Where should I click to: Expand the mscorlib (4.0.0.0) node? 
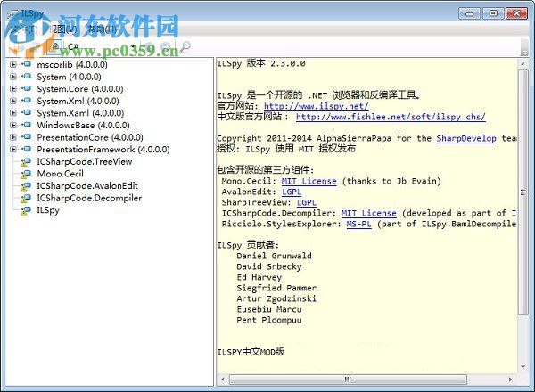pos(13,64)
